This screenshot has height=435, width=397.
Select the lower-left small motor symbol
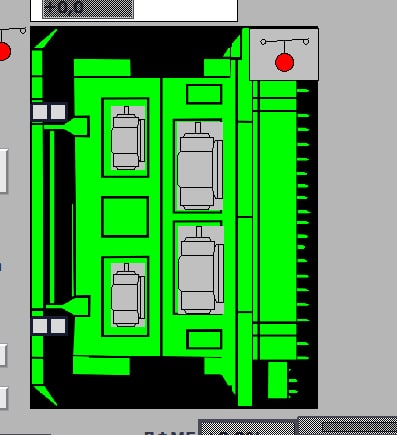point(128,295)
